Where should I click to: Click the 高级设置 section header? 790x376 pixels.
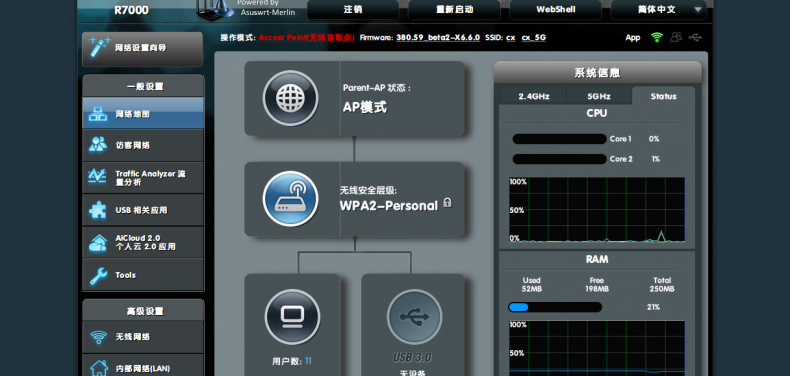[x=143, y=311]
